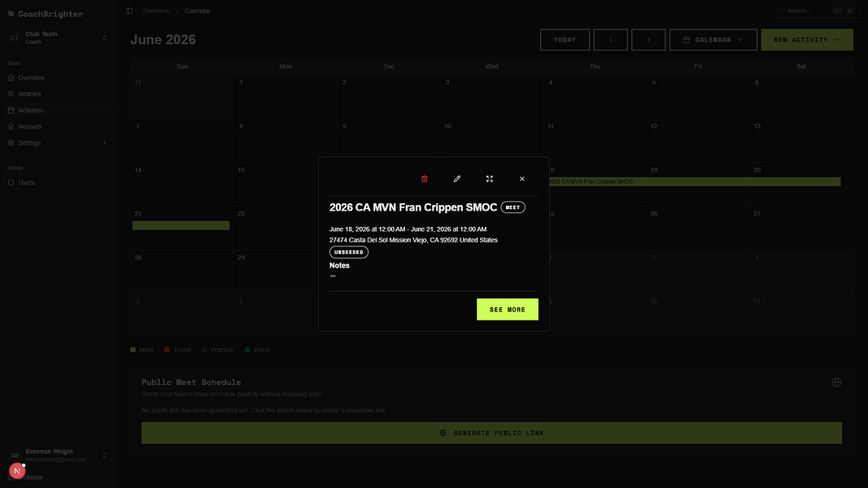The width and height of the screenshot is (868, 488).
Task: Delete the meet using the red trash icon
Action: coord(425,179)
